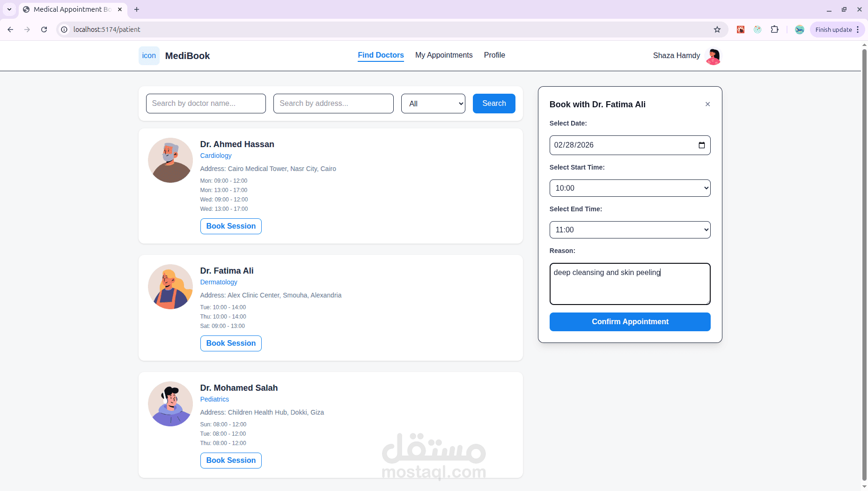Open the Select End Time dropdown
The image size is (868, 491).
coord(630,230)
